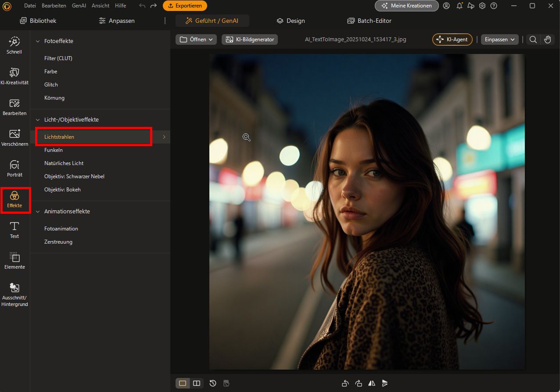The width and height of the screenshot is (560, 392).
Task: Click the zoom magnifier icon in toolbar
Action: click(533, 40)
